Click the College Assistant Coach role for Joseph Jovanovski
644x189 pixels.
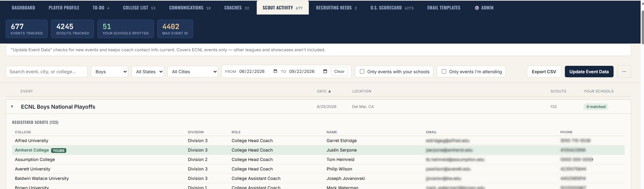coord(256,179)
